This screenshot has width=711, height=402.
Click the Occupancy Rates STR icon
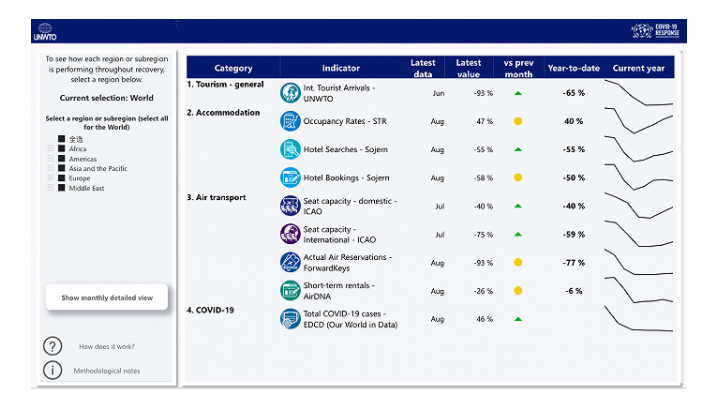point(290,121)
